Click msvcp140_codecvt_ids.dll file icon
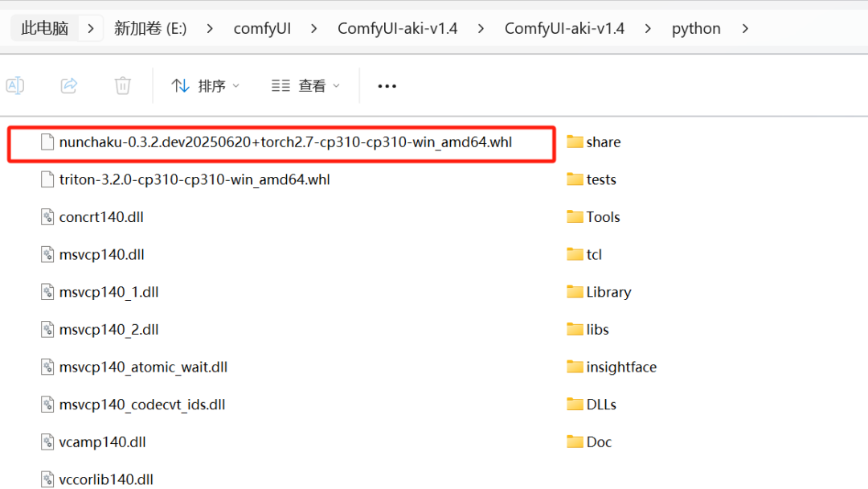The image size is (868, 489). coord(47,405)
